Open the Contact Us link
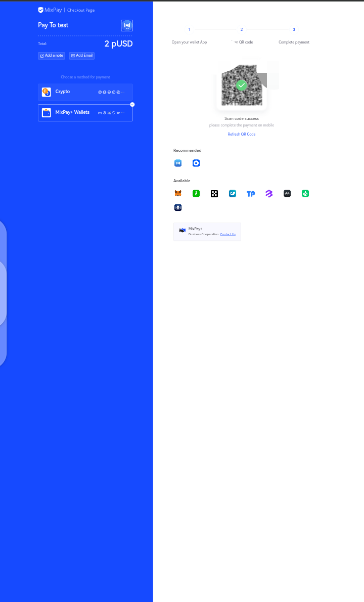The image size is (364, 602). (228, 234)
